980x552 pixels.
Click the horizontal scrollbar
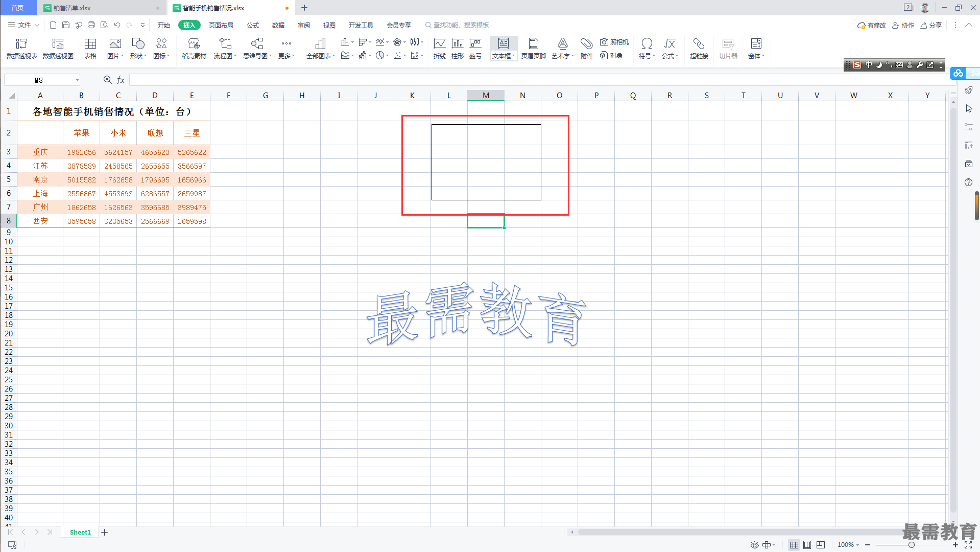(x=740, y=532)
